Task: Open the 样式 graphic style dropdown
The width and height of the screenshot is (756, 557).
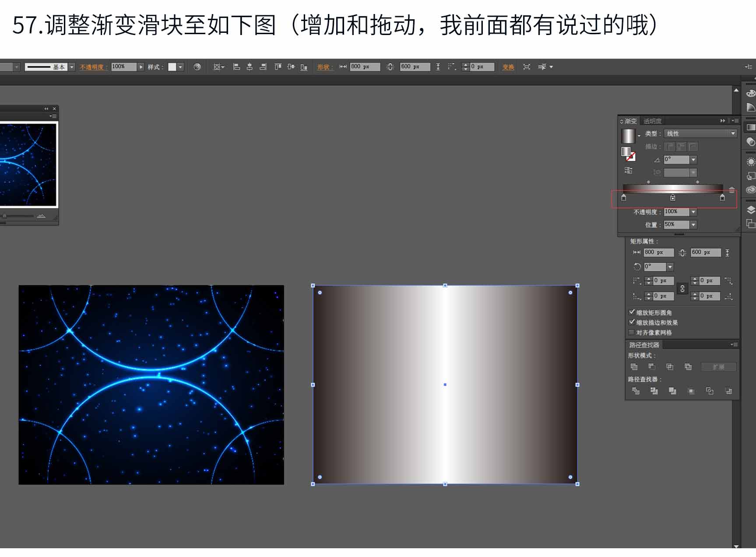Action: coord(180,67)
